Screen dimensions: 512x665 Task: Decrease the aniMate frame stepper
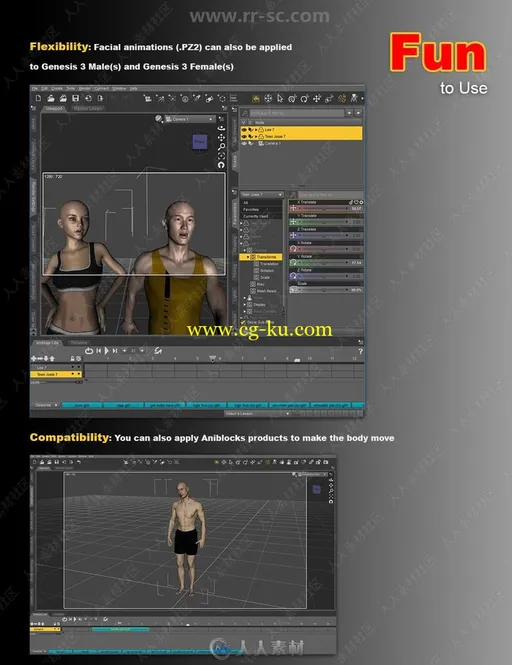[x=125, y=351]
